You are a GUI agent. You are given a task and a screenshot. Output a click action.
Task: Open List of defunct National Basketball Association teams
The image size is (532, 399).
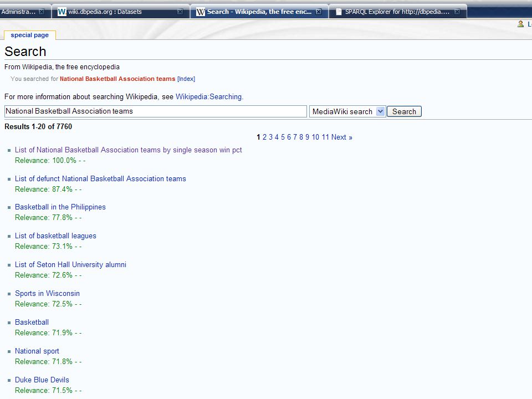(100, 179)
